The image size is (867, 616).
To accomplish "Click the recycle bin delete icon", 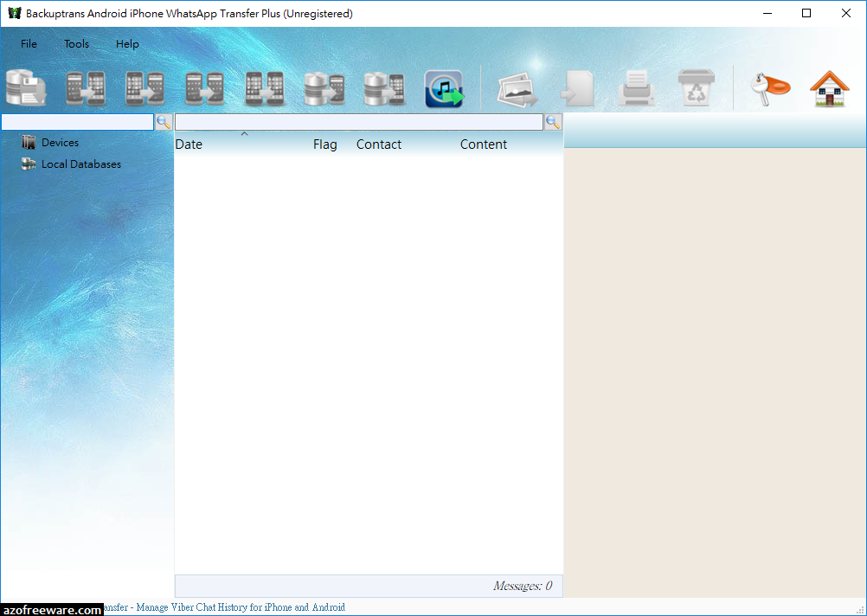I will 697,87.
